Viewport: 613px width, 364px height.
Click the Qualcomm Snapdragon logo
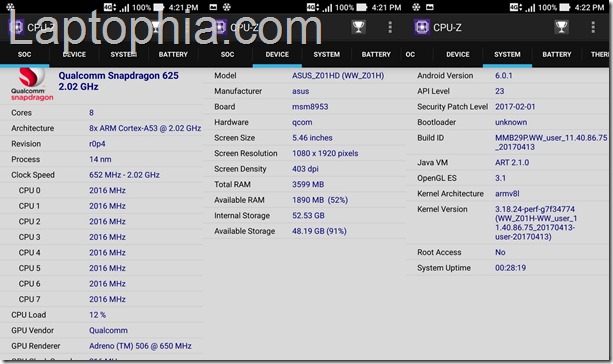(x=32, y=84)
